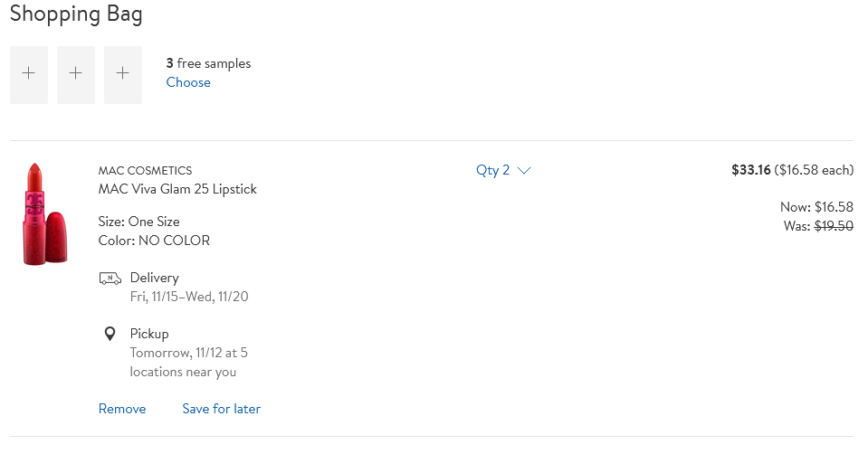Select the Pickup option label
This screenshot has width=868, height=454.
[149, 334]
